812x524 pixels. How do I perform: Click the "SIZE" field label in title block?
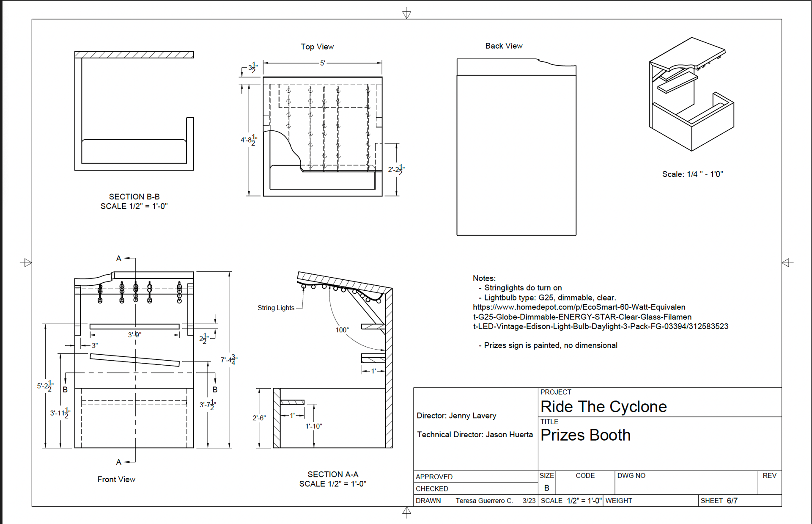click(547, 476)
